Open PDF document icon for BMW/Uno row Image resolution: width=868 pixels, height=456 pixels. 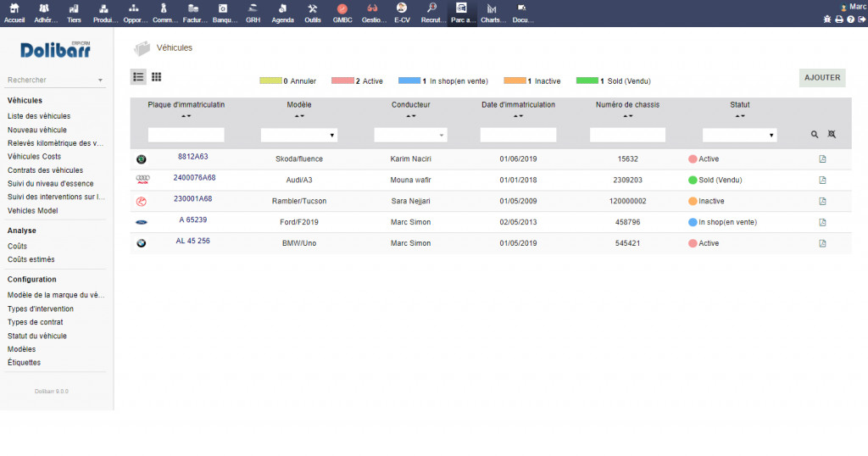pos(822,243)
